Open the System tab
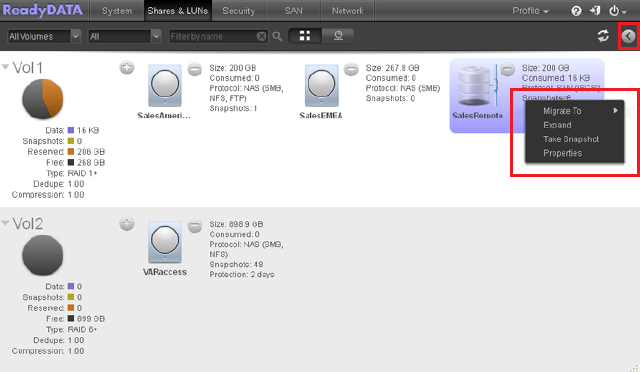This screenshot has width=640, height=372. point(117,11)
